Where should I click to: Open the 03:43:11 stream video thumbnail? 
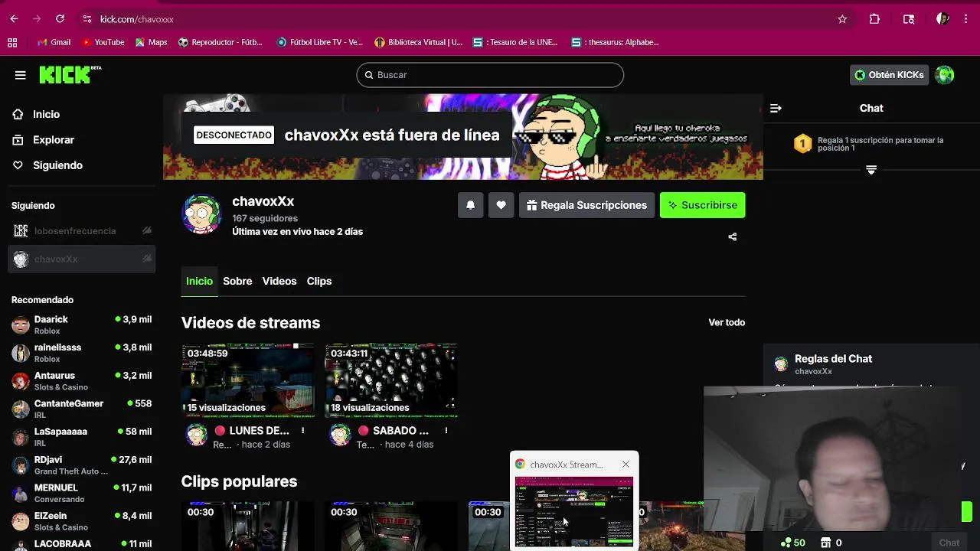(x=391, y=380)
